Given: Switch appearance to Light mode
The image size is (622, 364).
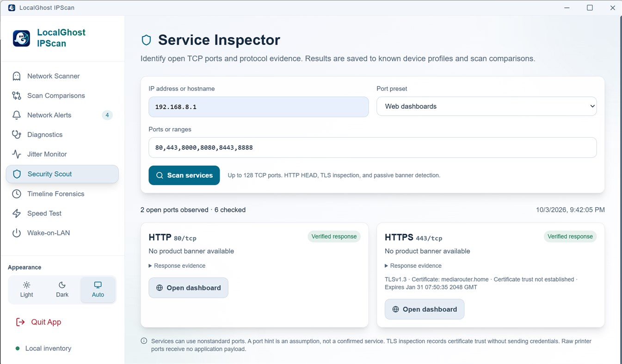Looking at the screenshot, I should [x=26, y=290].
